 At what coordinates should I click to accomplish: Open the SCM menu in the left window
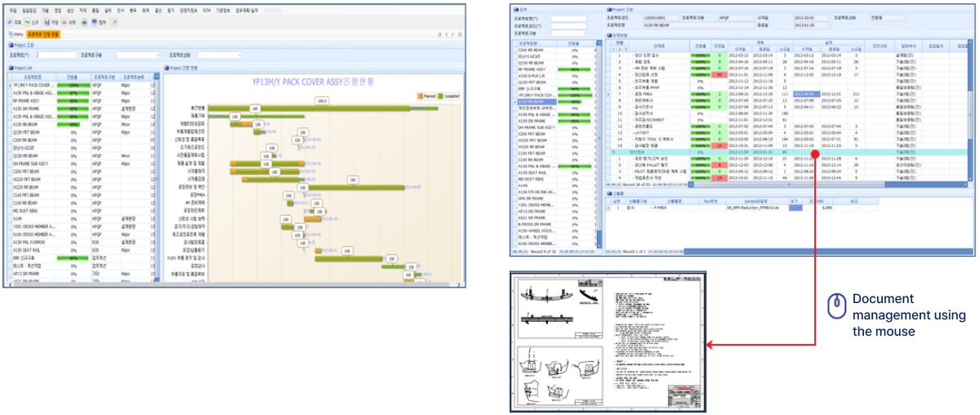click(207, 10)
